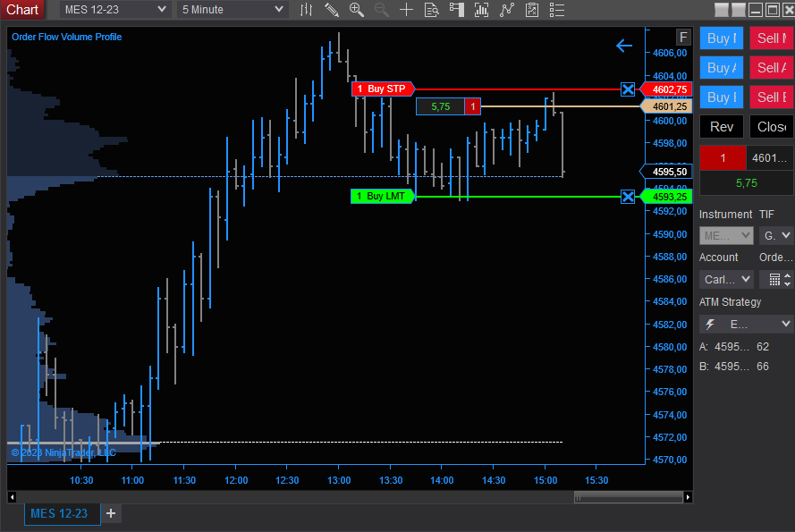Click the 13:00 time axis label
Viewport: 795px width, 532px height.
tap(339, 480)
